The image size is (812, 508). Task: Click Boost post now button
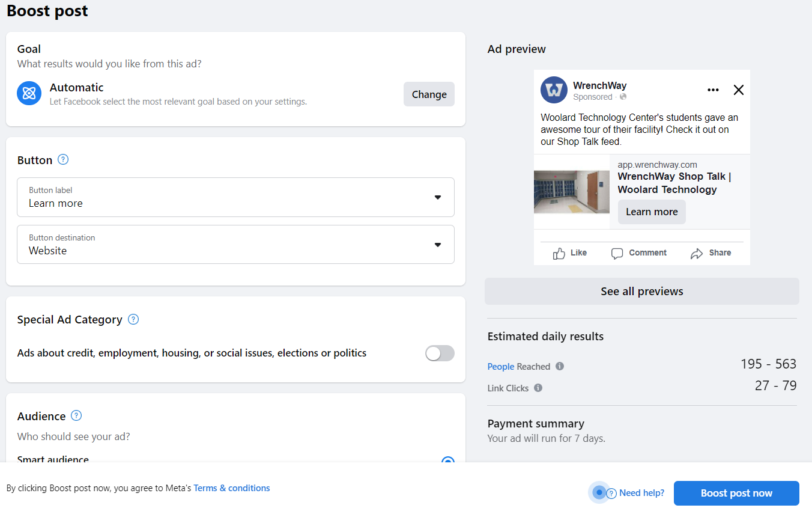[x=736, y=493]
